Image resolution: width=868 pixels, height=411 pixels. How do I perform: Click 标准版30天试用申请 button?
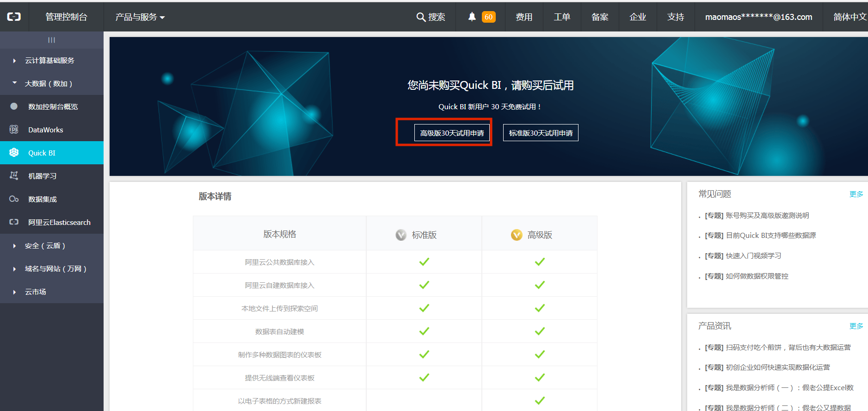[541, 133]
